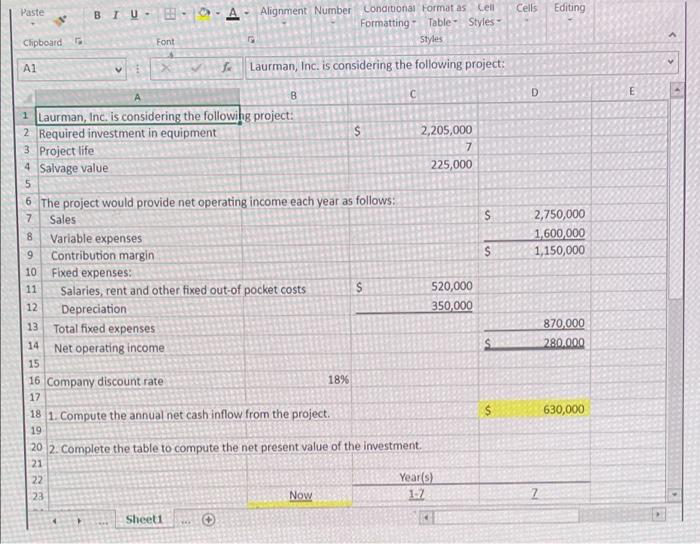Select the 18% discount rate cell
The height and width of the screenshot is (544, 700).
(298, 380)
